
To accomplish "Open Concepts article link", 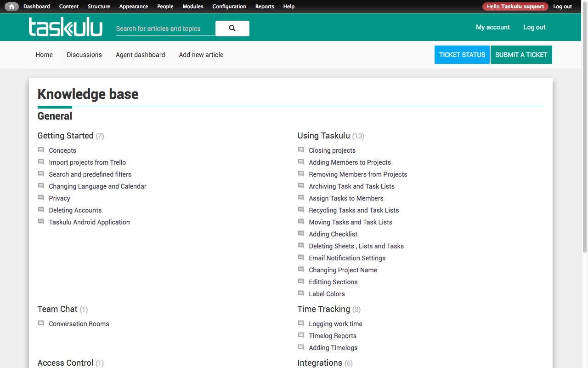I will [62, 150].
